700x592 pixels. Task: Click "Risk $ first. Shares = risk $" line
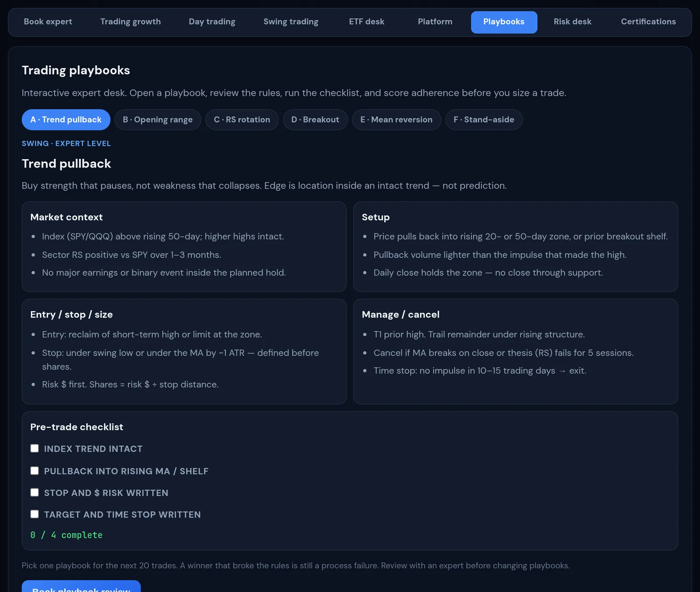coord(130,384)
